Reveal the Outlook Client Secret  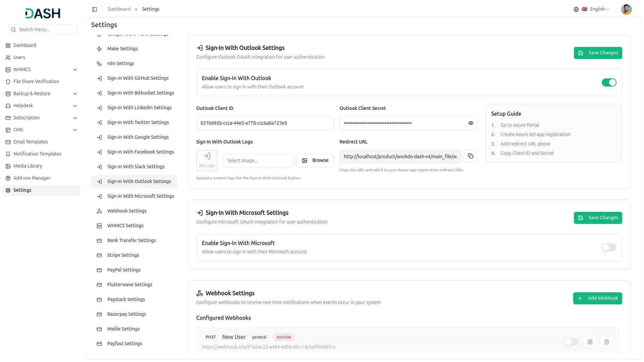(471, 123)
